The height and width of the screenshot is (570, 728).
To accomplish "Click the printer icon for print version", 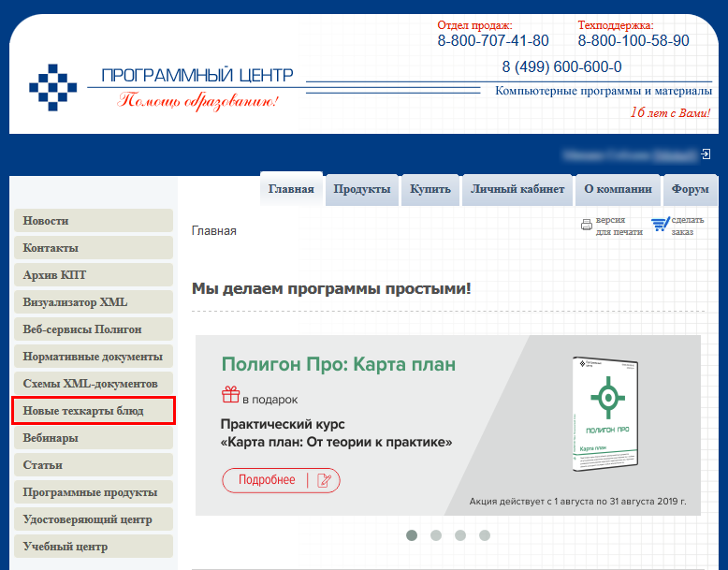I will (x=587, y=225).
